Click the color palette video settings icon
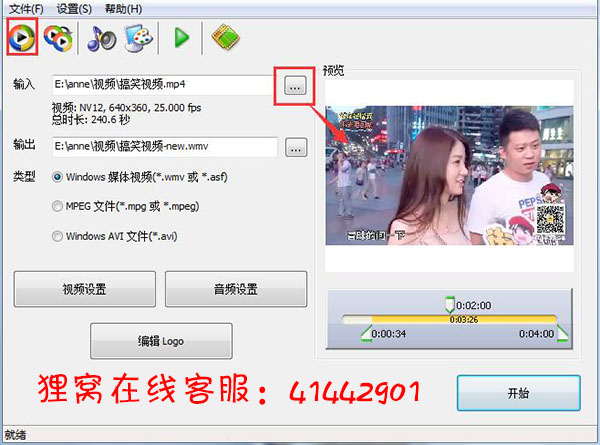The image size is (600, 445). click(139, 38)
